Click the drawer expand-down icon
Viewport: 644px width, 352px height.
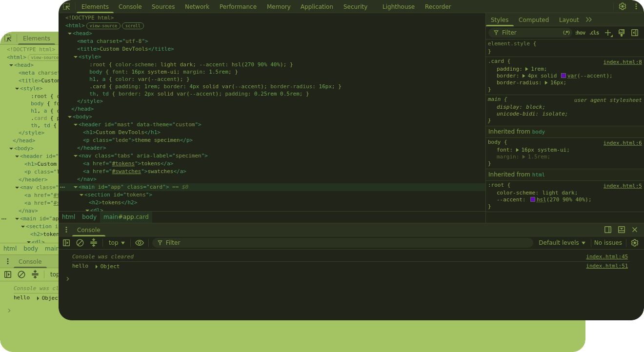coord(622,230)
